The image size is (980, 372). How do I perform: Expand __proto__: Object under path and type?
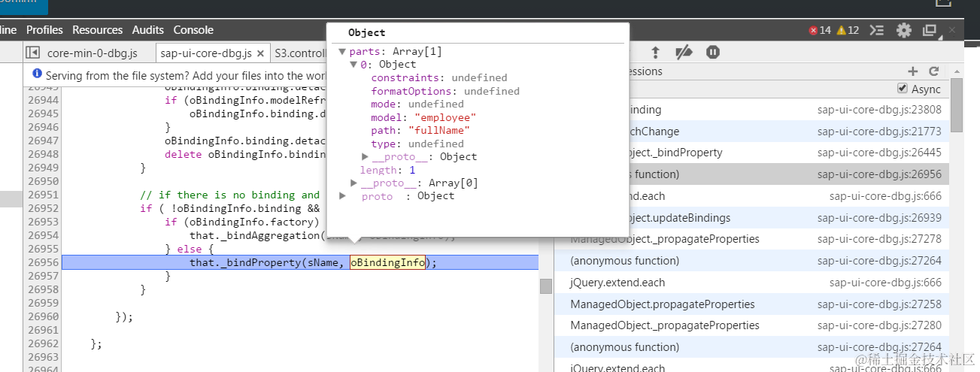point(366,156)
